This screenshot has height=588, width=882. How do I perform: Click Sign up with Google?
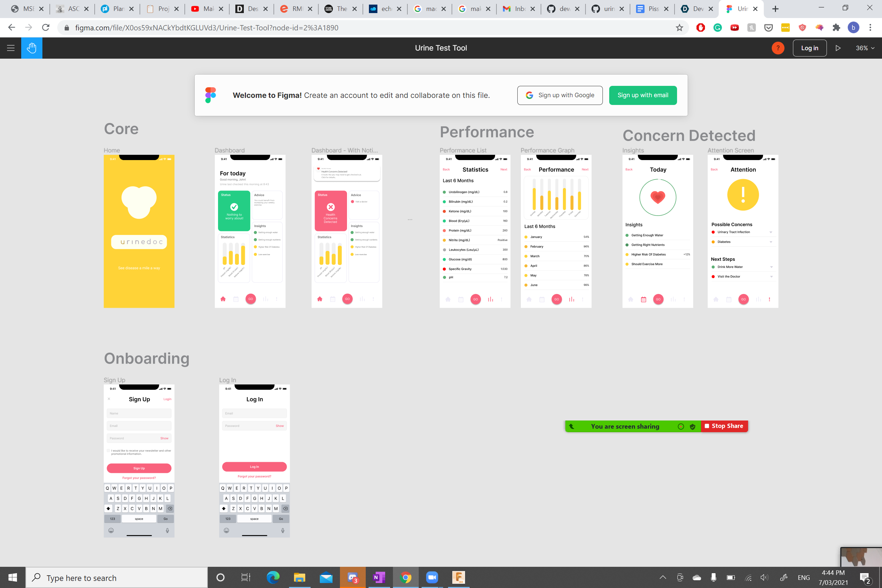(559, 95)
